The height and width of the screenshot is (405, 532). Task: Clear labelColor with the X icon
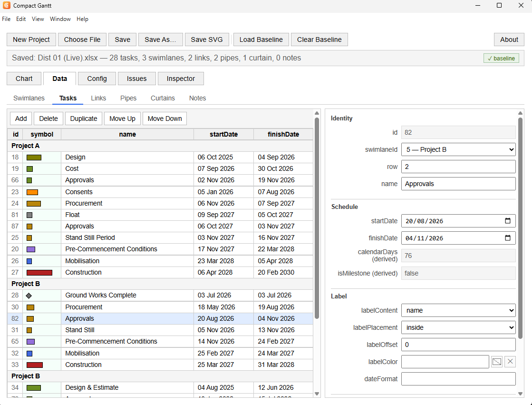pyautogui.click(x=510, y=362)
